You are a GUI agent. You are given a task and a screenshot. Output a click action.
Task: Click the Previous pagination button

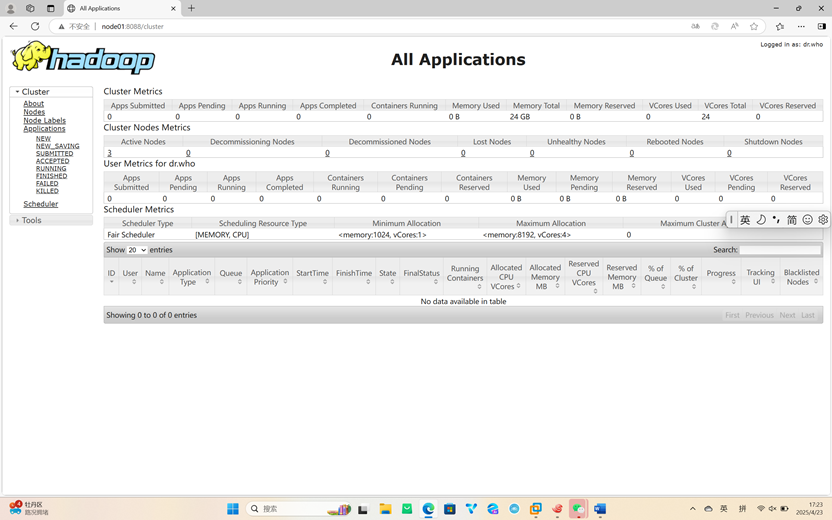pos(759,315)
